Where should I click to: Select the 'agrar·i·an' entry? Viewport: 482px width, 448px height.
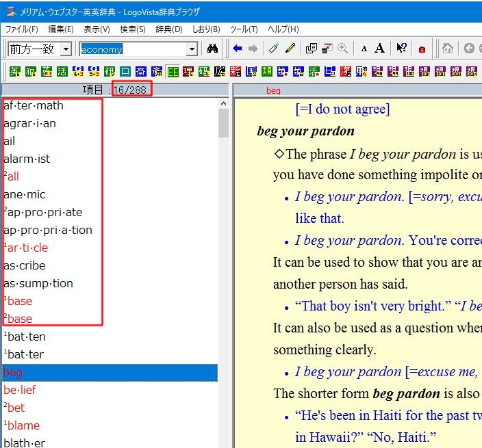(x=30, y=123)
